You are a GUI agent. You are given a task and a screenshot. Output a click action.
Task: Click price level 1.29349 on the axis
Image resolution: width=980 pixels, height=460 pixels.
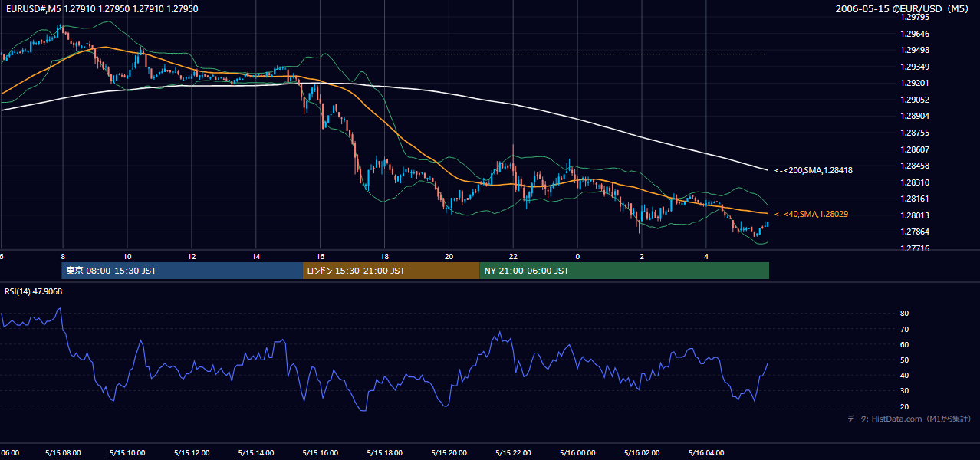pos(915,67)
